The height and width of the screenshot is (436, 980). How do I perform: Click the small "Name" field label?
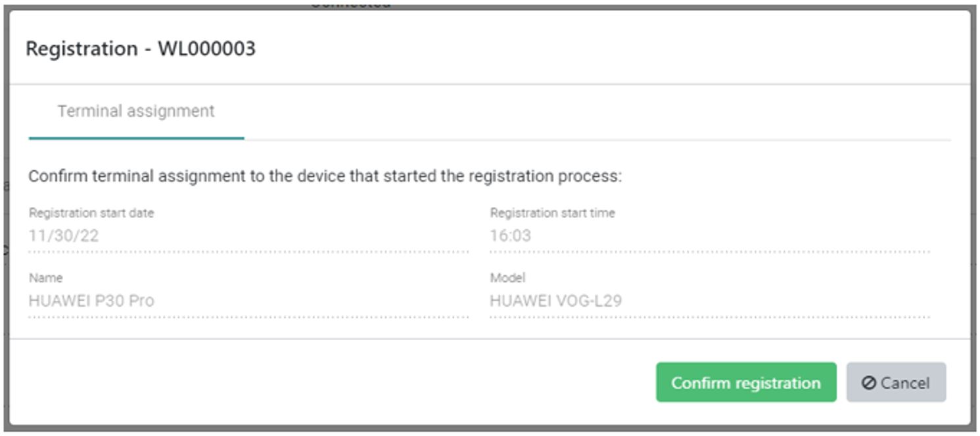pos(45,278)
